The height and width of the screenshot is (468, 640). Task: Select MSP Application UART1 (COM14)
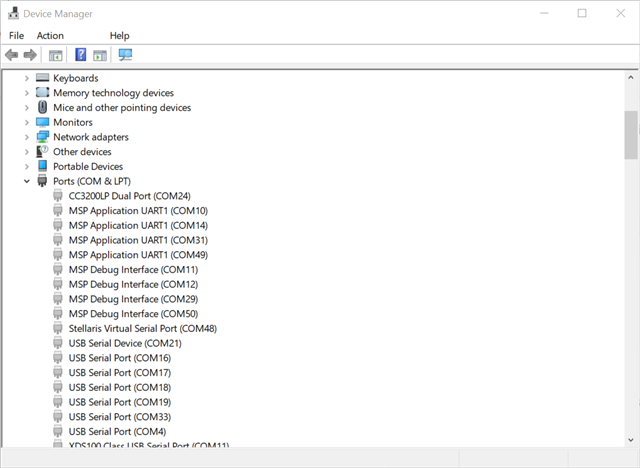tap(138, 225)
